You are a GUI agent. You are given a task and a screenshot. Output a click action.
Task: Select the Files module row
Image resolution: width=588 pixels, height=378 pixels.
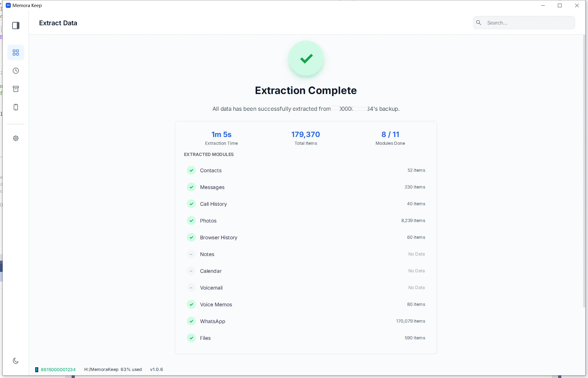pyautogui.click(x=306, y=338)
